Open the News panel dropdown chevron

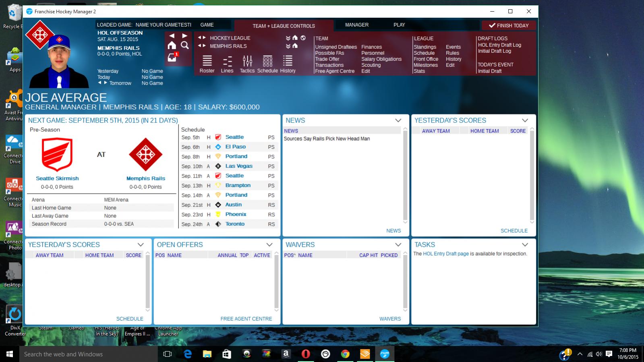pos(398,120)
